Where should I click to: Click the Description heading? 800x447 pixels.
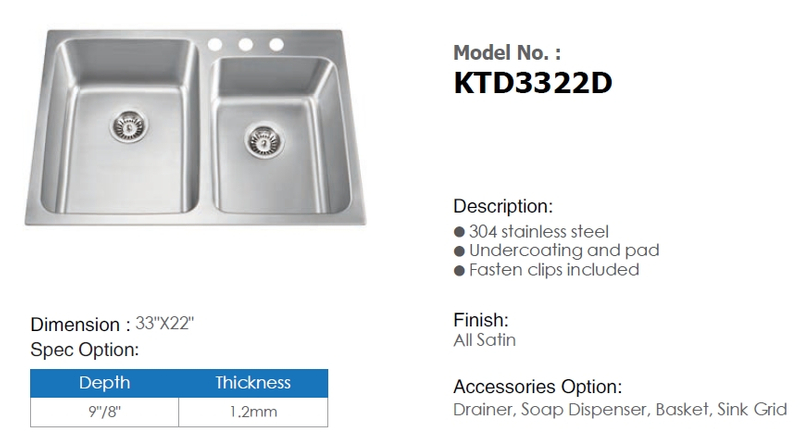pos(503,206)
